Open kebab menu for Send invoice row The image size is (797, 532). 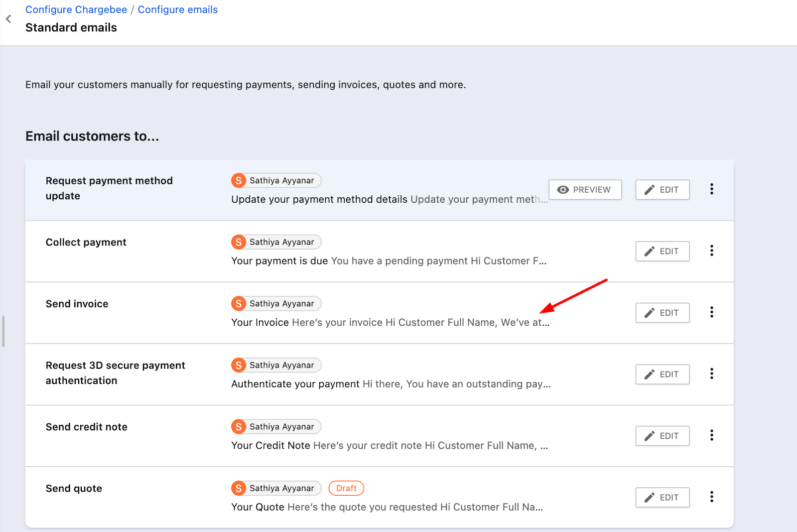711,312
